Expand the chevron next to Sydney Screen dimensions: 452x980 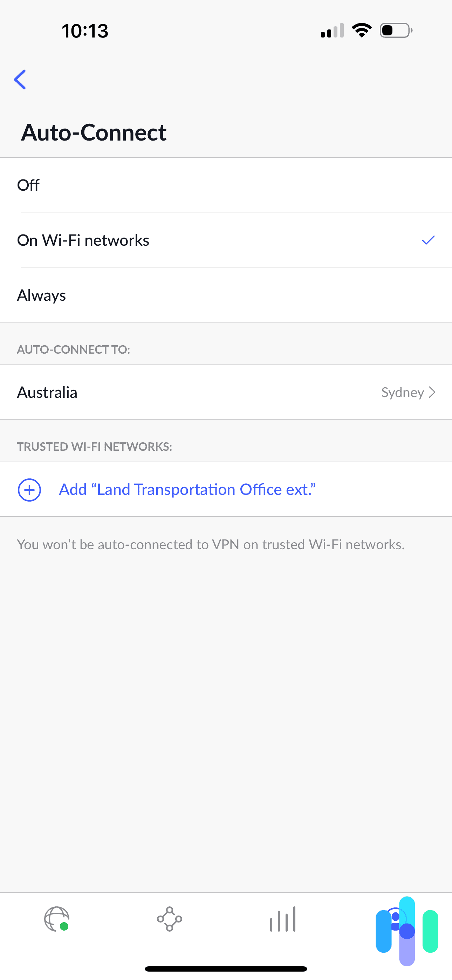coord(432,392)
